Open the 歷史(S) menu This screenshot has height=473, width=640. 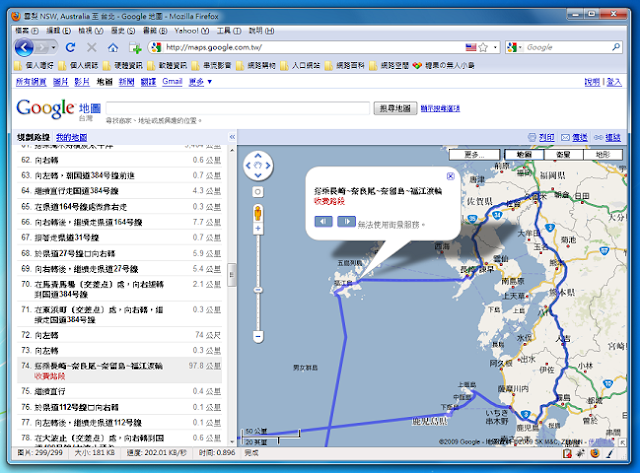point(123,31)
